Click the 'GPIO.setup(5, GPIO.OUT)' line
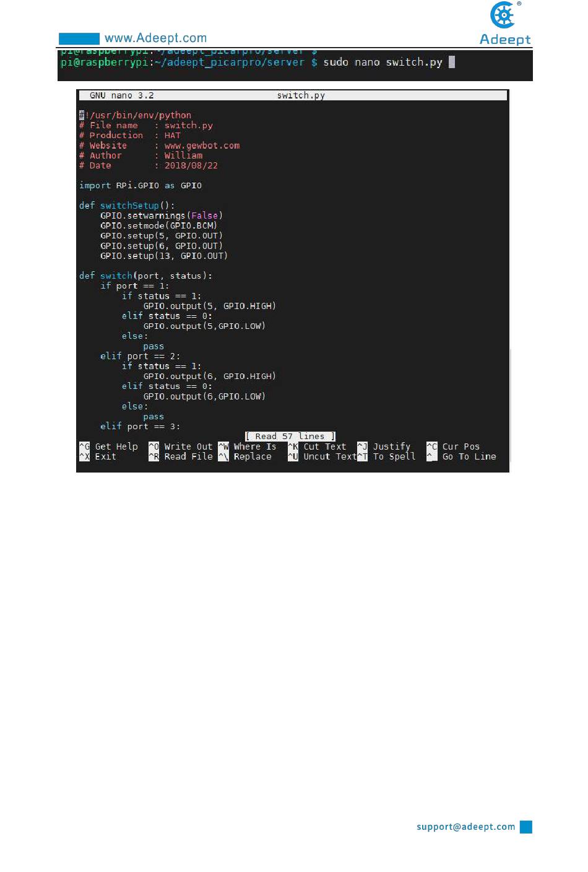588x872 pixels. (162, 235)
